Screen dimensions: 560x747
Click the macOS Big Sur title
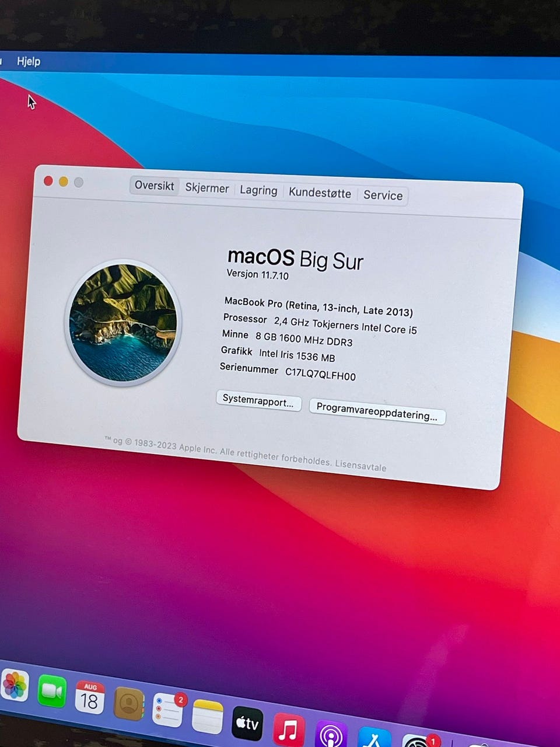(295, 259)
